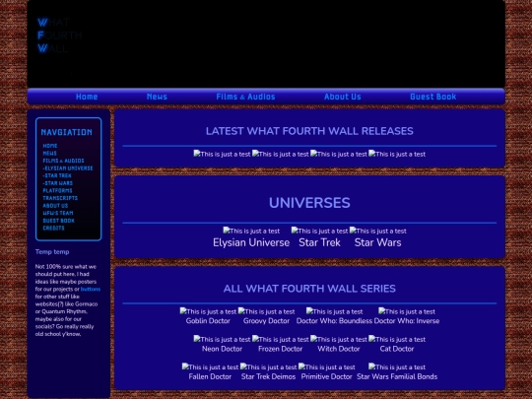The image size is (532, 399).
Task: Open the Goblin Doctor series thumbnail
Action: click(x=208, y=311)
